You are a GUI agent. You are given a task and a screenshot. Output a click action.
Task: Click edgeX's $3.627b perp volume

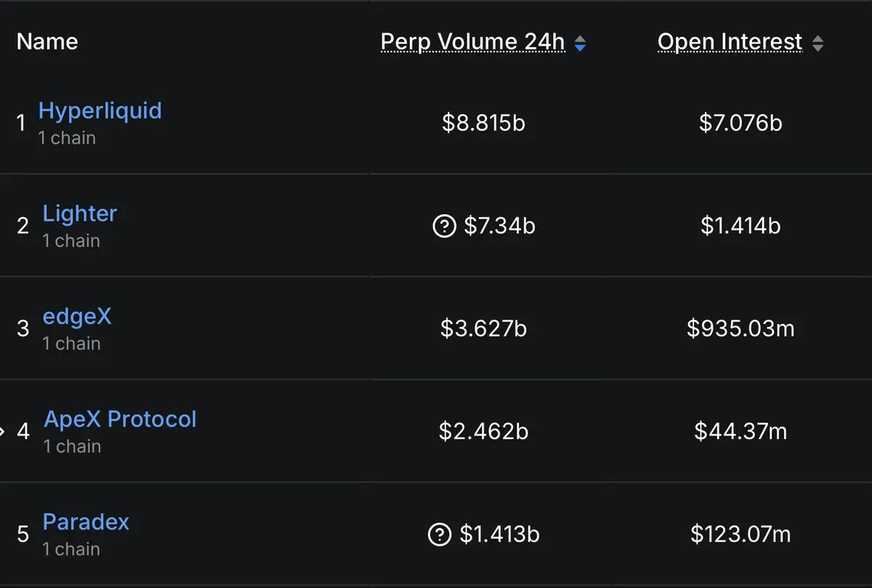(483, 329)
